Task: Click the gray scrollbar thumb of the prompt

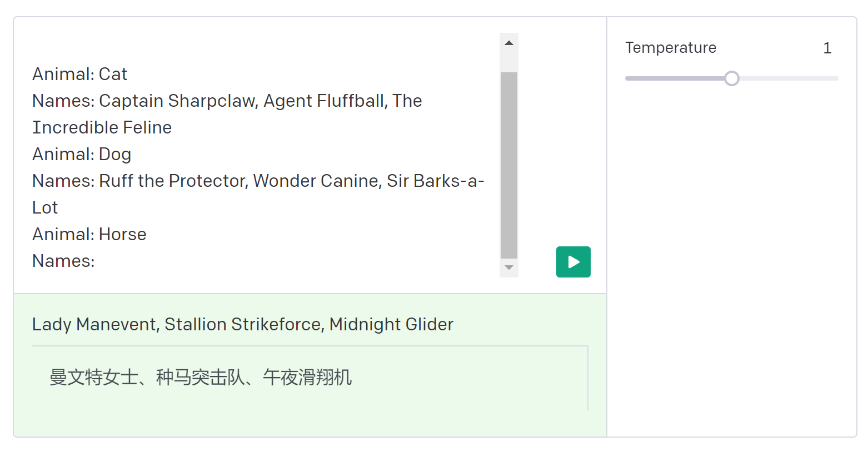Action: [x=508, y=167]
